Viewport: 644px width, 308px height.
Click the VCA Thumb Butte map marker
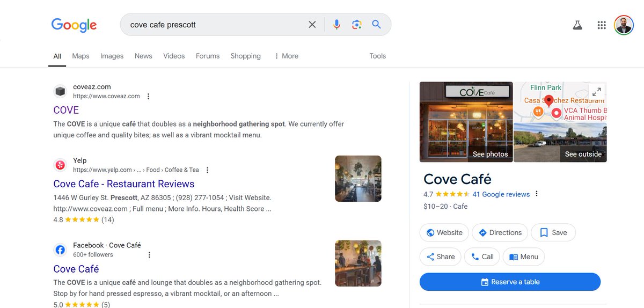pyautogui.click(x=556, y=113)
